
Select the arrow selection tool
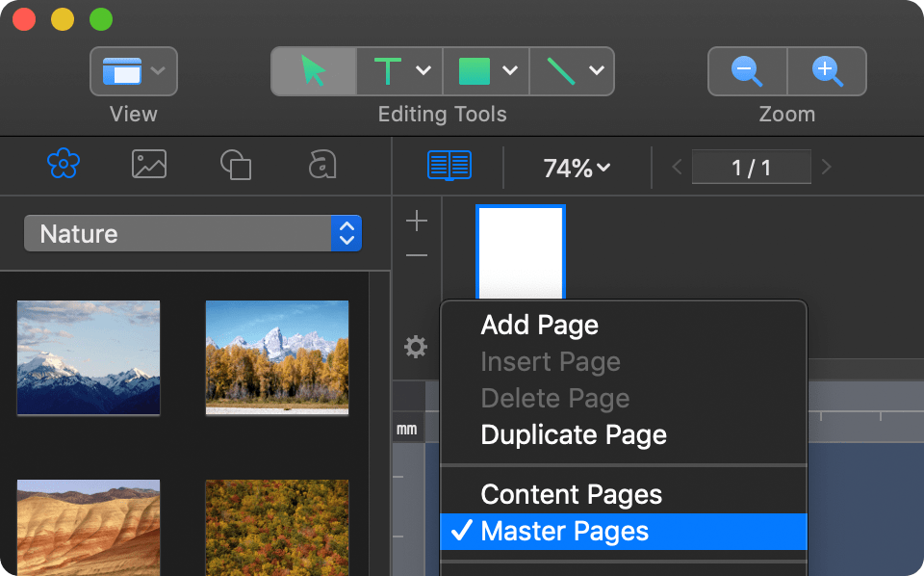[x=312, y=70]
